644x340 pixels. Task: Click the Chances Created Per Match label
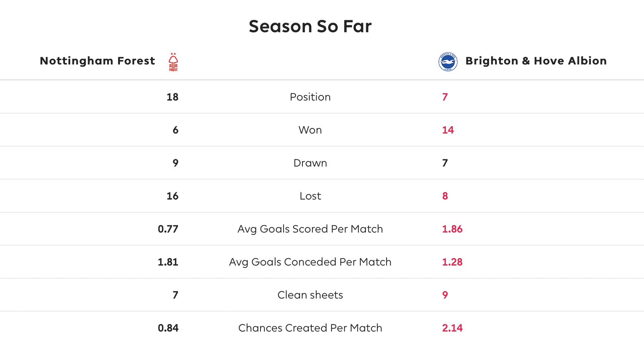point(310,328)
